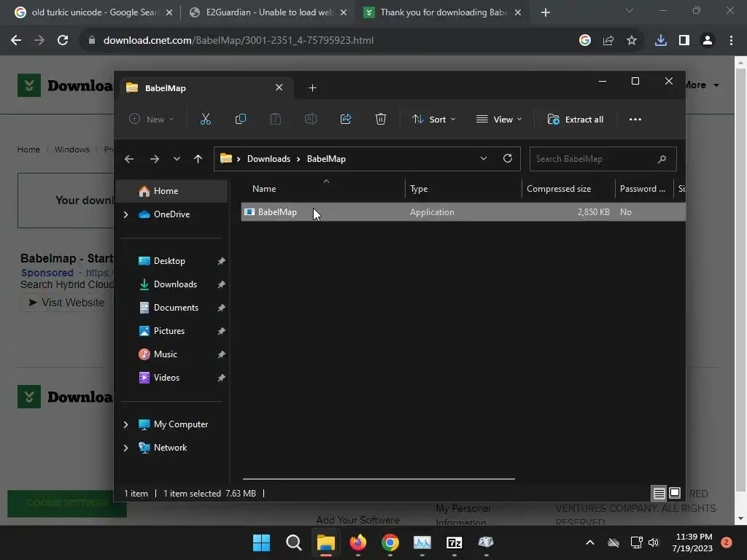This screenshot has width=747, height=560.
Task: Click the Copy icon in Explorer toolbar
Action: click(241, 119)
